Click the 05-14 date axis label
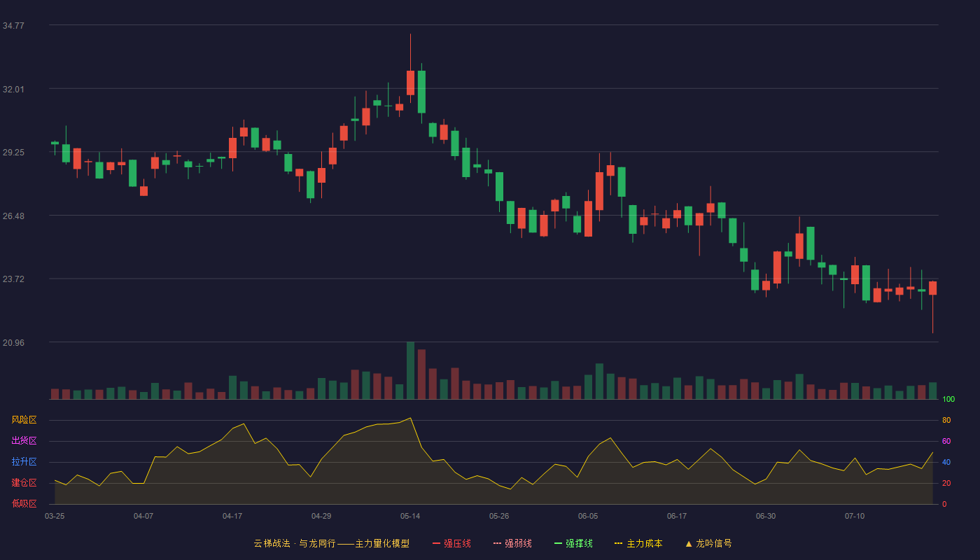 tap(410, 516)
